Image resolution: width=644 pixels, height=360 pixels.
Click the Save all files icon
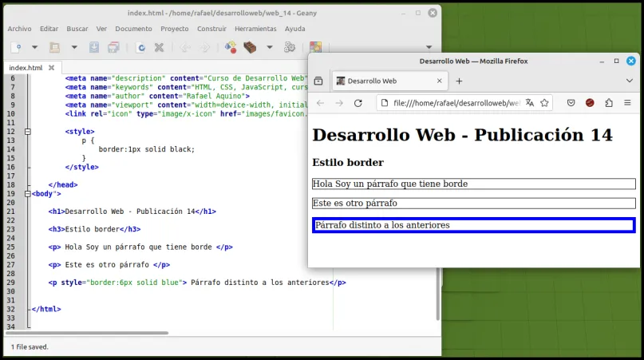(x=114, y=48)
